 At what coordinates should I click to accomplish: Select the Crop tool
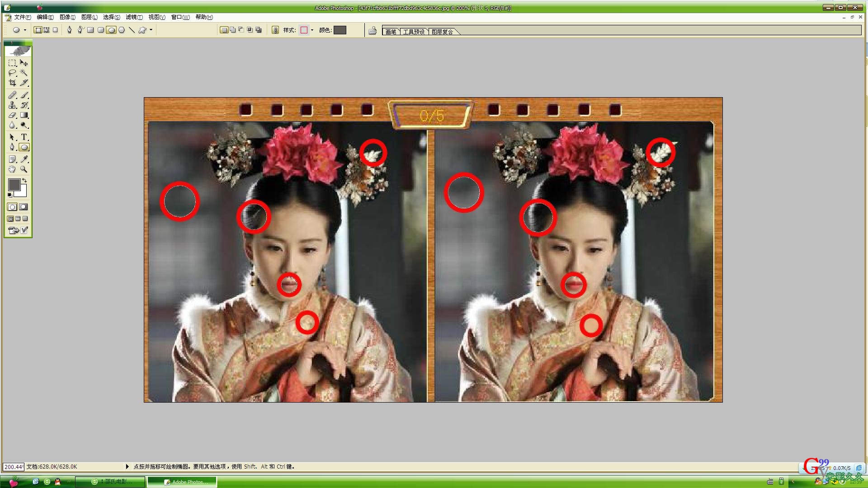12,83
